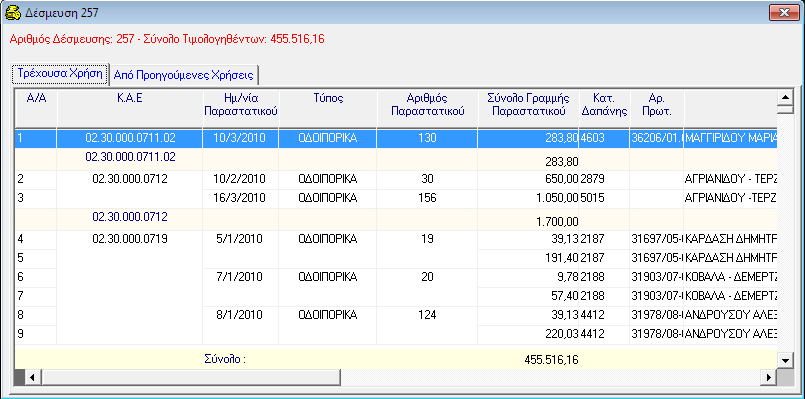Click the subtotal amount 1.700,00
Image resolution: width=805 pixels, height=399 pixels.
coord(557,222)
